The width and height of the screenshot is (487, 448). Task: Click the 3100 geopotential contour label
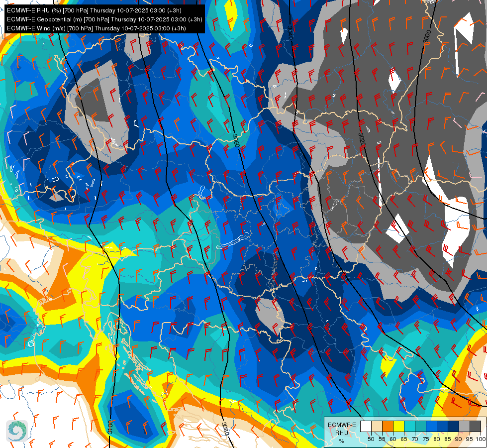point(110,427)
